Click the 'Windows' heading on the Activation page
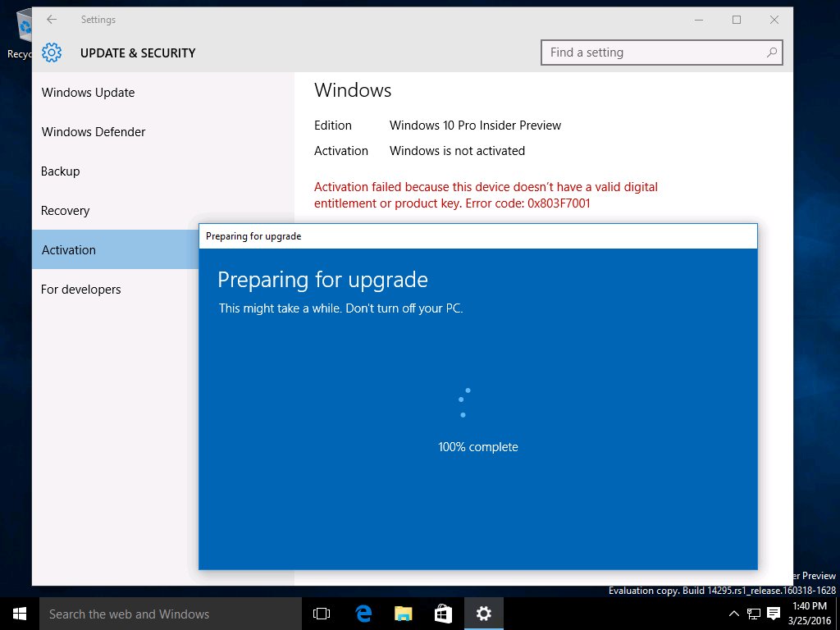Viewport: 840px width, 630px height. click(353, 90)
